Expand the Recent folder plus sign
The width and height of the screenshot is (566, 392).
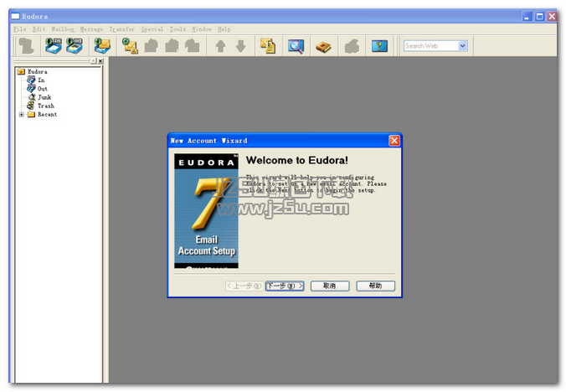coord(21,115)
